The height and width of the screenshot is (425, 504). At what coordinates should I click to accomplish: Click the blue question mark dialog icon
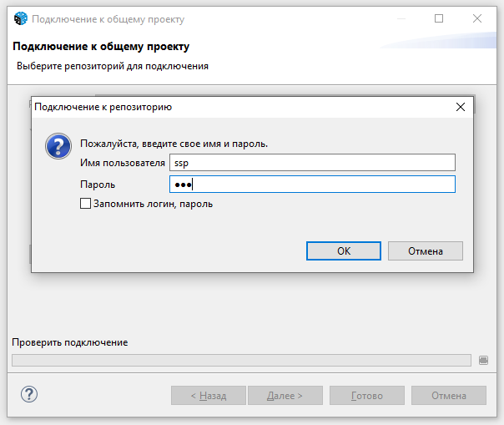tap(56, 148)
